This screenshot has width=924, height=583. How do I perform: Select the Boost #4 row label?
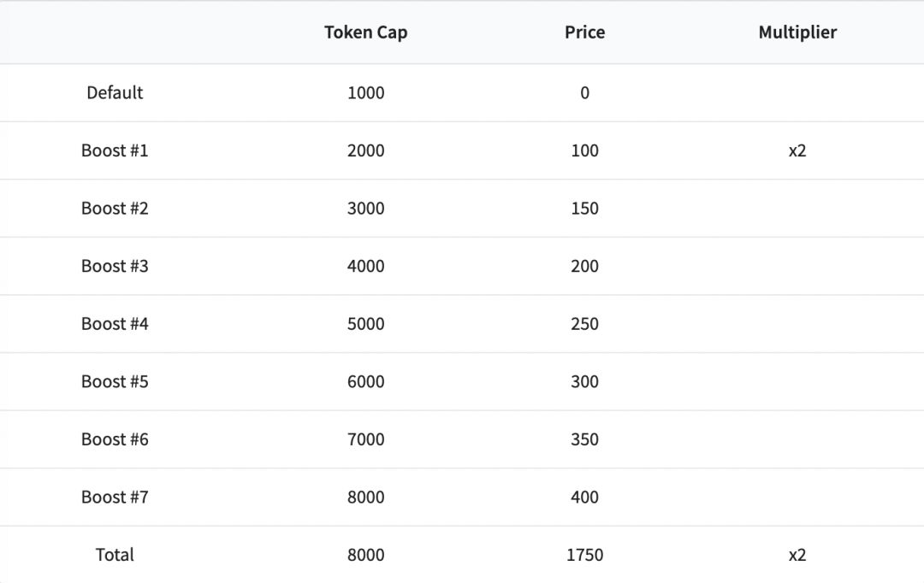coord(115,324)
